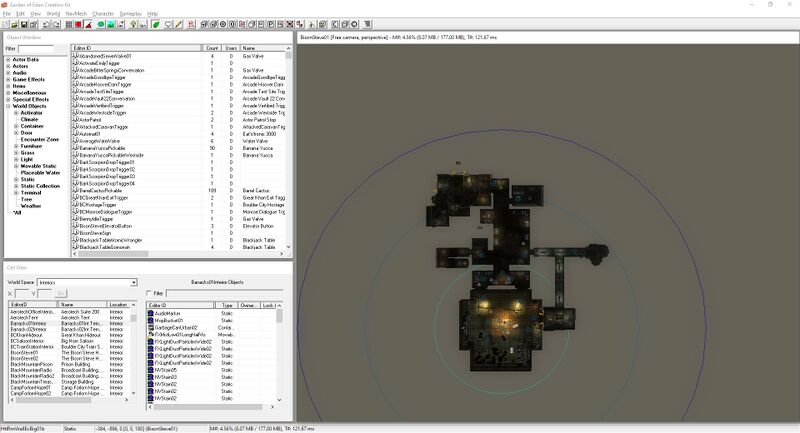Open the Gameplay menu

tap(131, 13)
